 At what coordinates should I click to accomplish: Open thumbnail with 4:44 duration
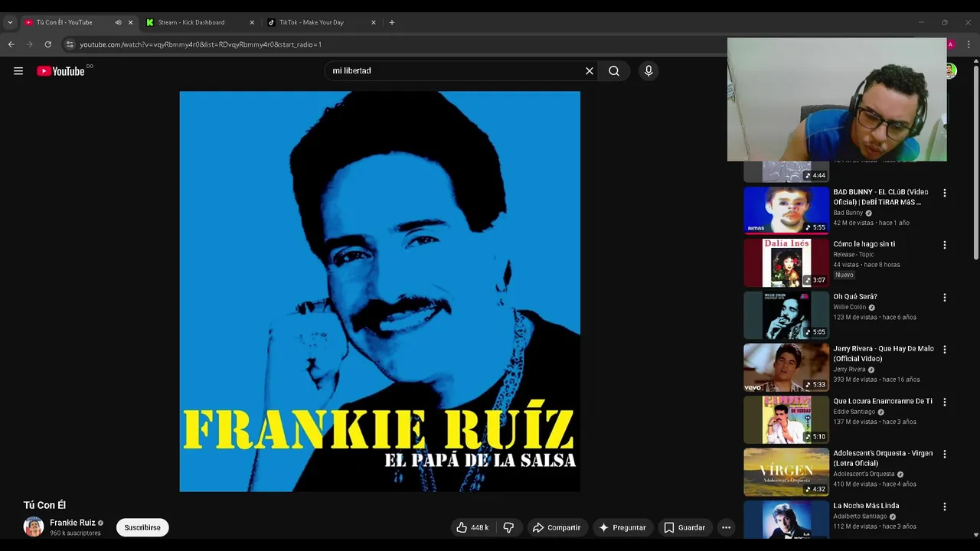(x=786, y=171)
